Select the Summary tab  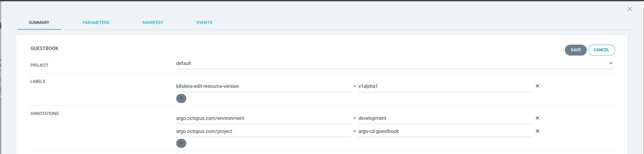pyautogui.click(x=39, y=22)
